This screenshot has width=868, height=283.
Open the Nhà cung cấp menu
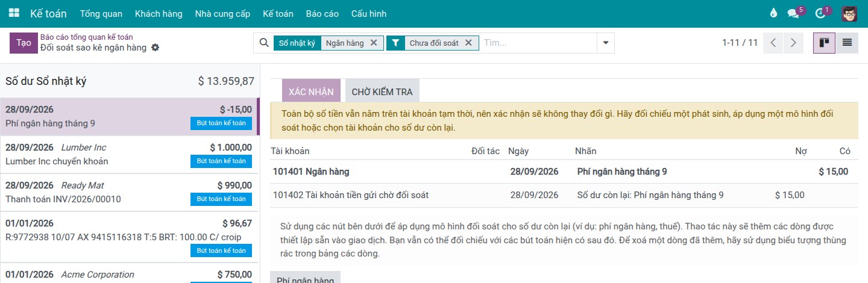[x=222, y=13]
